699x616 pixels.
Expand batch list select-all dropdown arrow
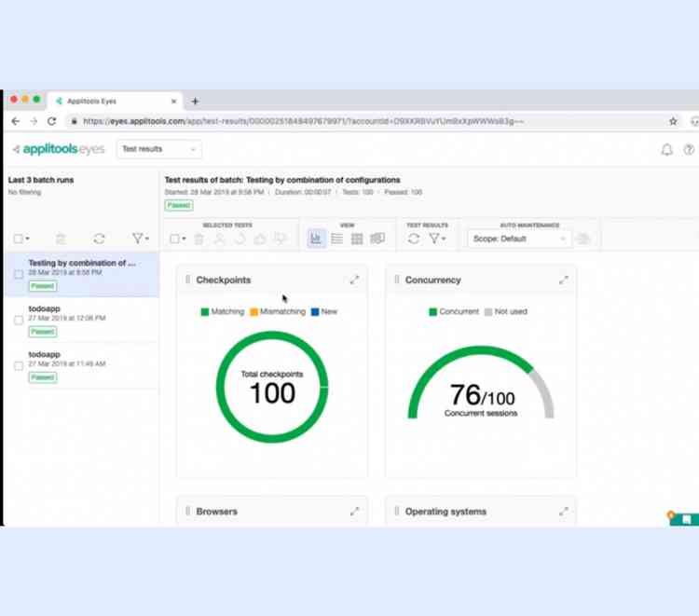tap(28, 239)
